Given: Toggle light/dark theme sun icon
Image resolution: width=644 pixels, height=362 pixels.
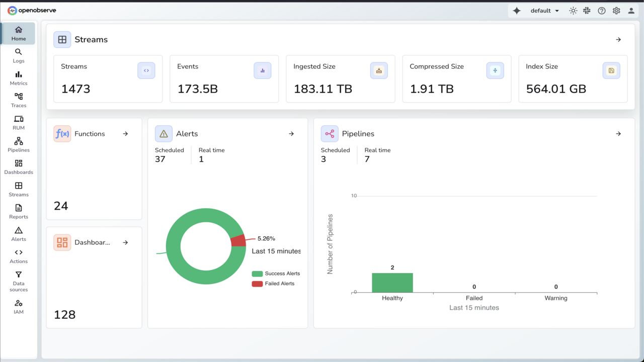Looking at the screenshot, I should point(573,11).
